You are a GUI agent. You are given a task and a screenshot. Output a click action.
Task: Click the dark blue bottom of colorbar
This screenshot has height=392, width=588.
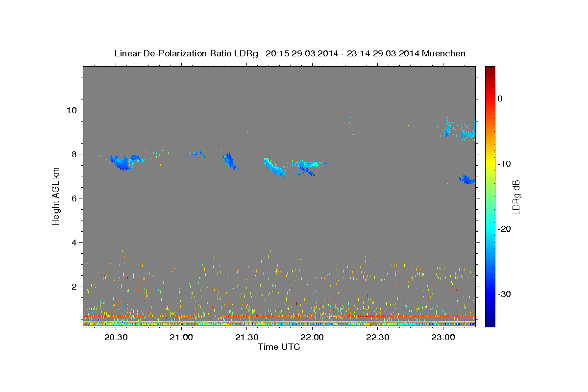[490, 321]
